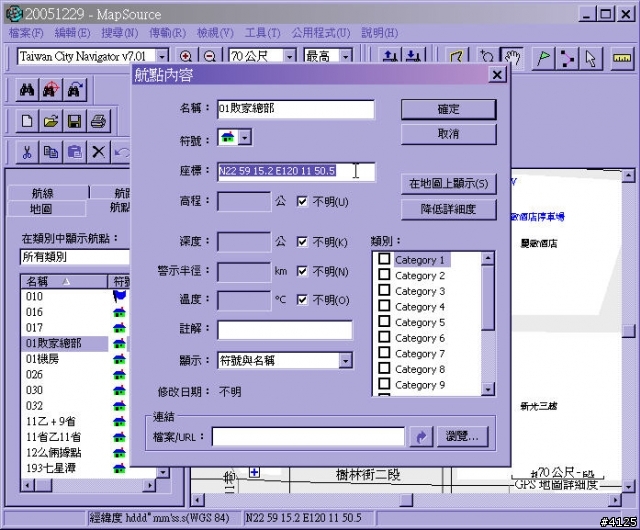This screenshot has width=640, height=530.
Task: Select the distance ruler tool
Action: click(x=622, y=58)
